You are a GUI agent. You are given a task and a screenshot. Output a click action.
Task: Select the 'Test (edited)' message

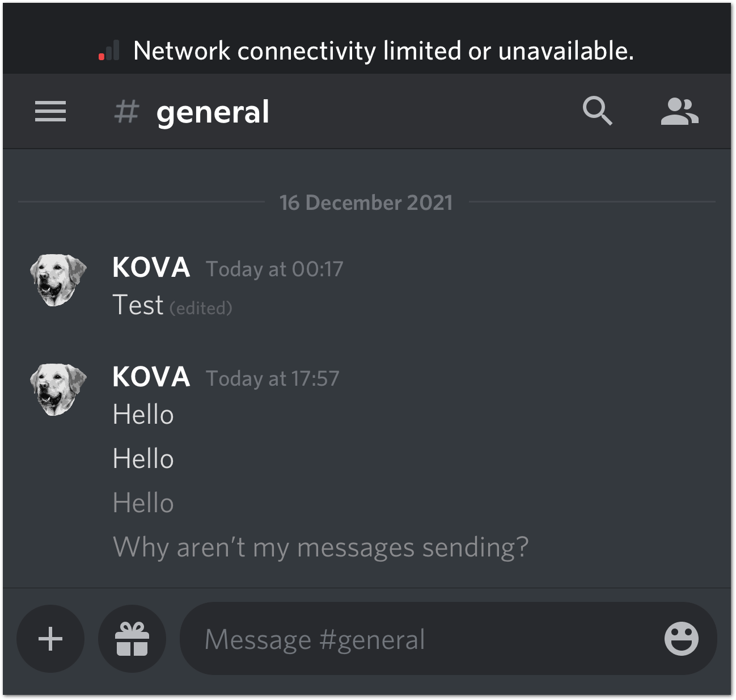click(x=172, y=305)
